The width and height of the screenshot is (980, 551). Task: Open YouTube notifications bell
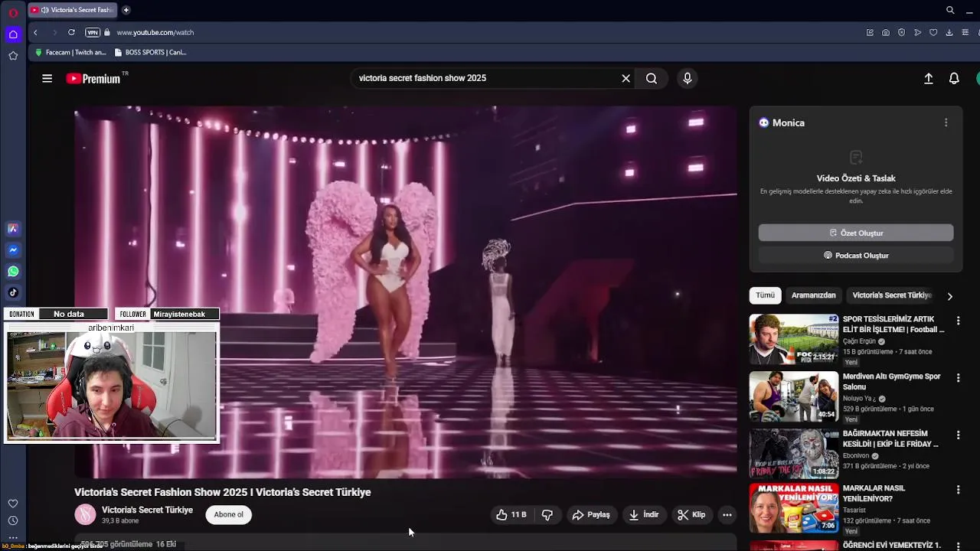(x=954, y=78)
